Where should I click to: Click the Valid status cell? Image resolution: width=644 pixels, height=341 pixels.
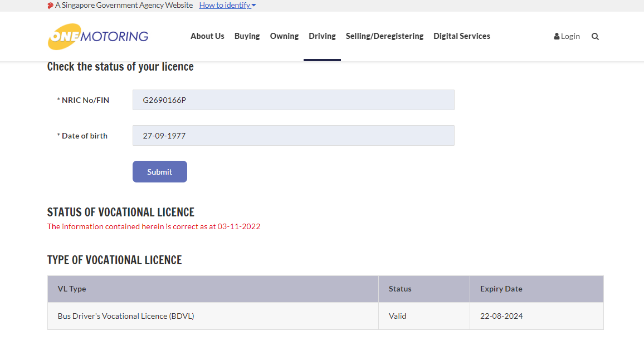(x=397, y=316)
